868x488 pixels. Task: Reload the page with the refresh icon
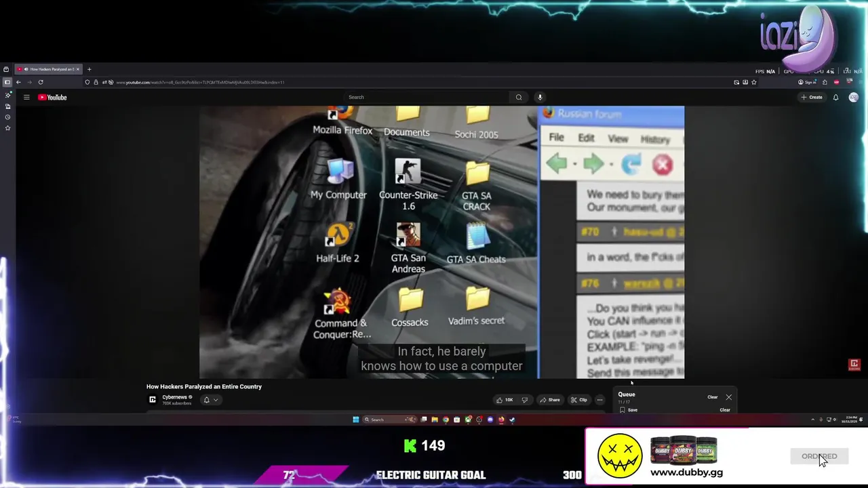pos(41,82)
